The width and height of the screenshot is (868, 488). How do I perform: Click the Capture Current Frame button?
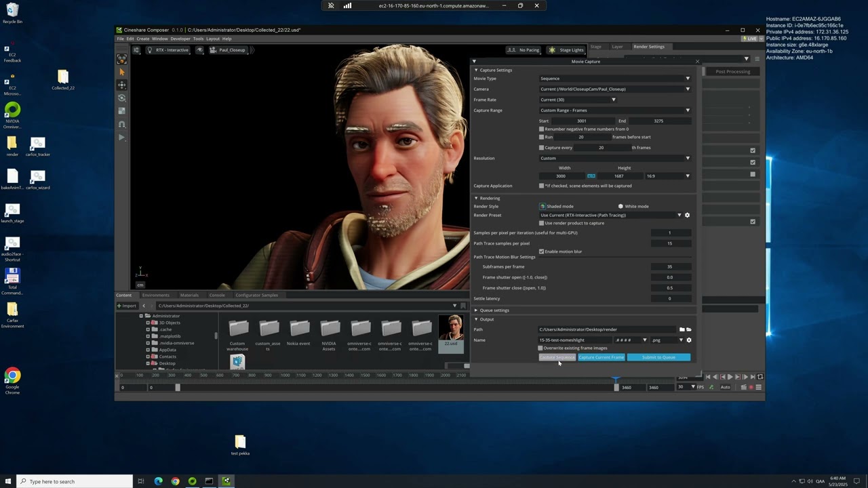pos(601,357)
